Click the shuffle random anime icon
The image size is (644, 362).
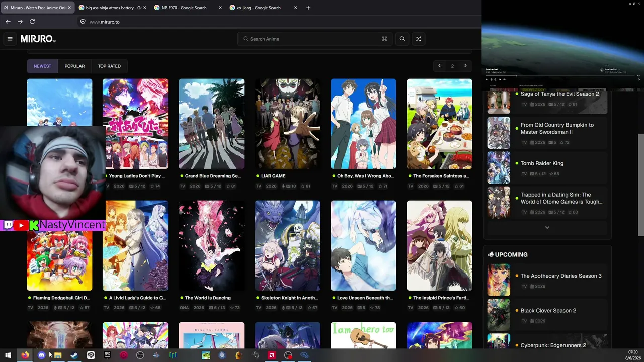(x=418, y=39)
